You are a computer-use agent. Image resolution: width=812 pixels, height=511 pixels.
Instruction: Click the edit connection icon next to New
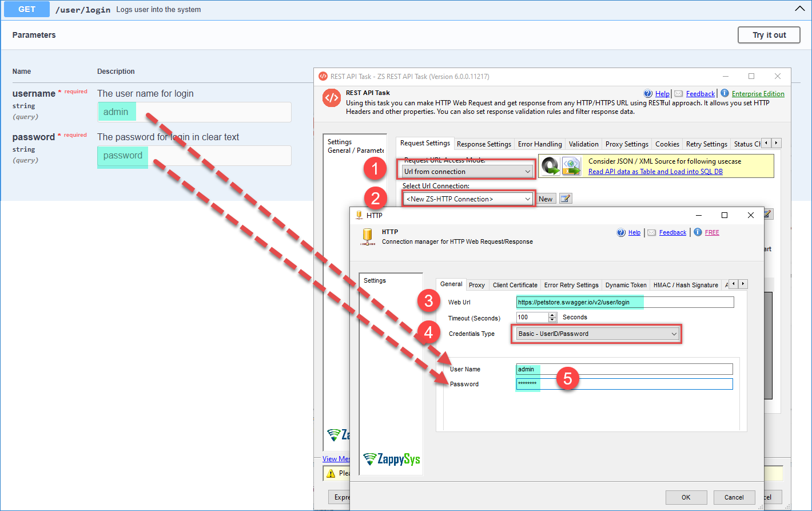tap(565, 199)
